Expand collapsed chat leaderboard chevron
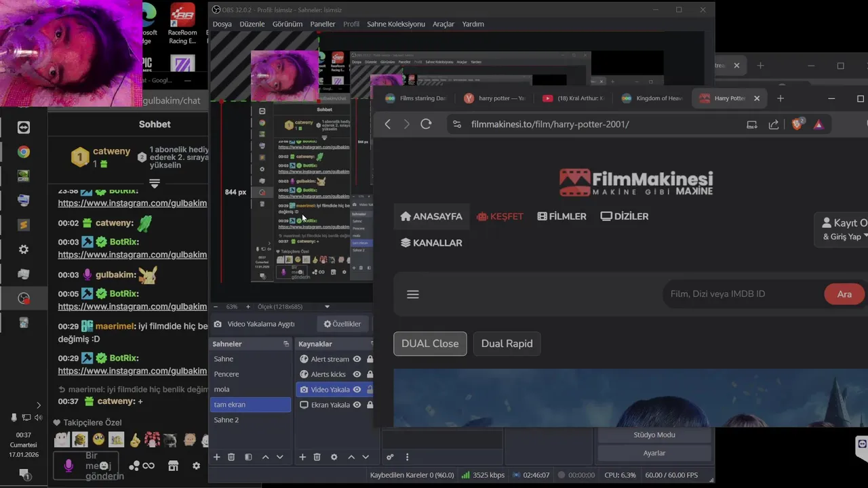The width and height of the screenshot is (868, 488). (155, 184)
